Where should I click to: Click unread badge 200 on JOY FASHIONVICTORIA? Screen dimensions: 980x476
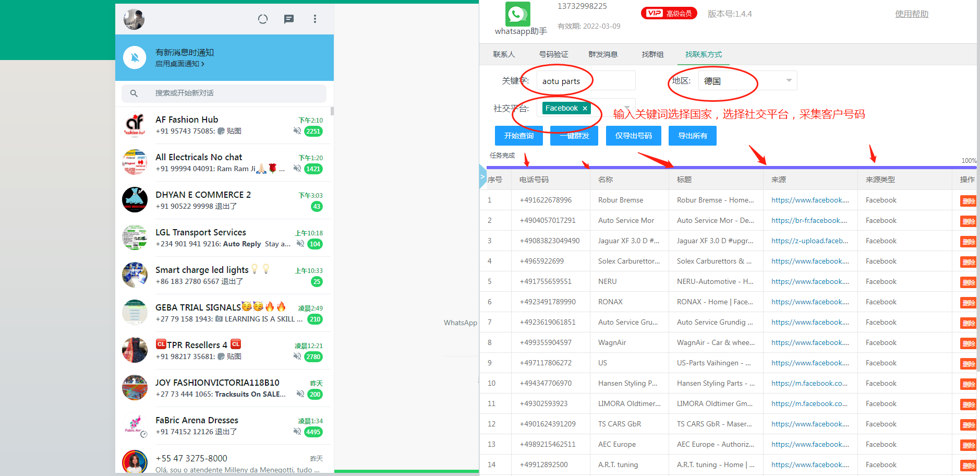tap(315, 395)
